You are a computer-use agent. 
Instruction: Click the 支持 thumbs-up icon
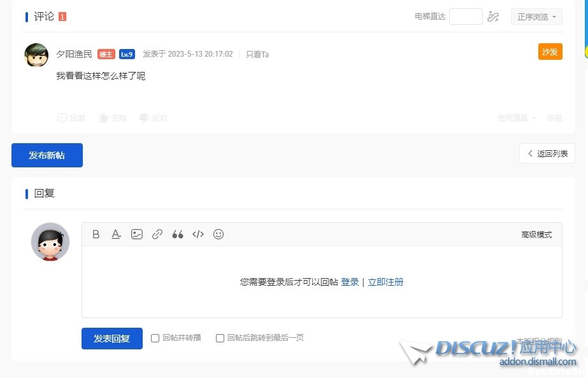[103, 118]
